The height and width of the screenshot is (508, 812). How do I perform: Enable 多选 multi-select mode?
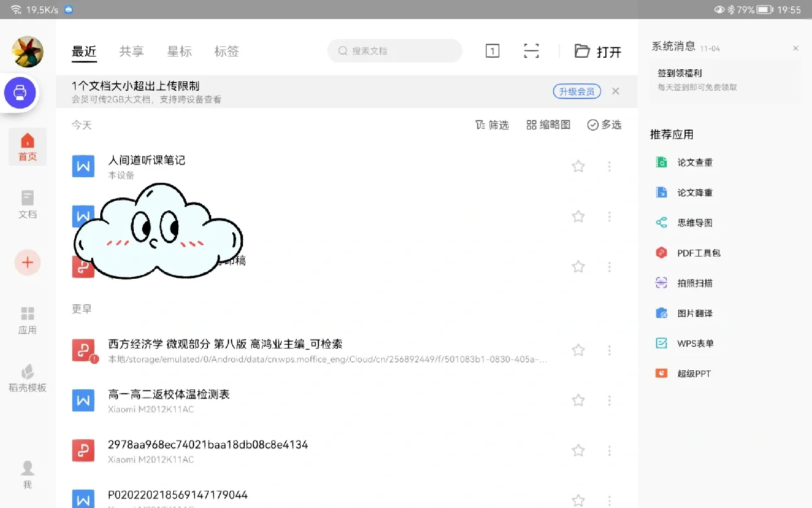pos(604,125)
